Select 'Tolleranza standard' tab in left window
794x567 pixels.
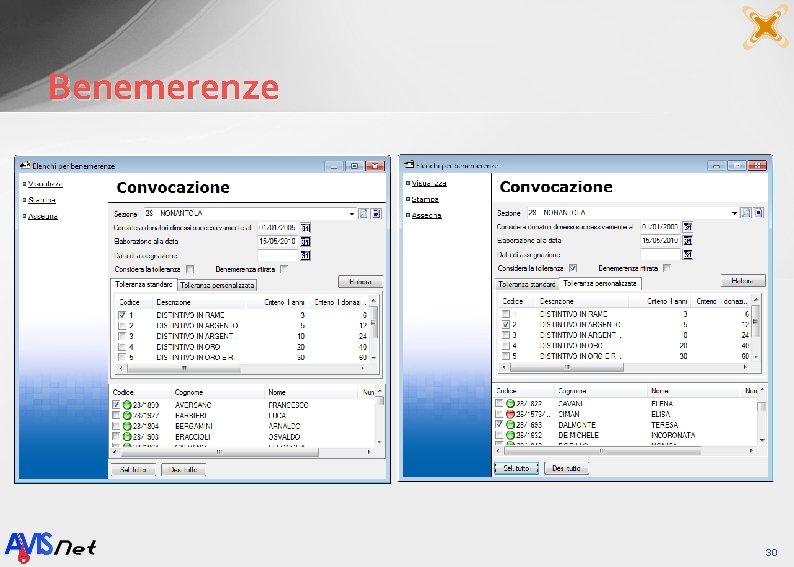(144, 285)
